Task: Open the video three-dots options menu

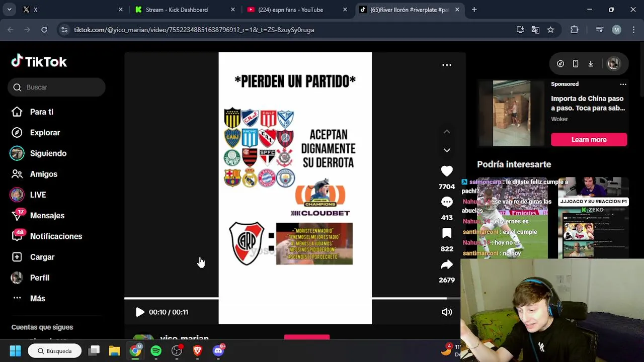Action: (447, 65)
